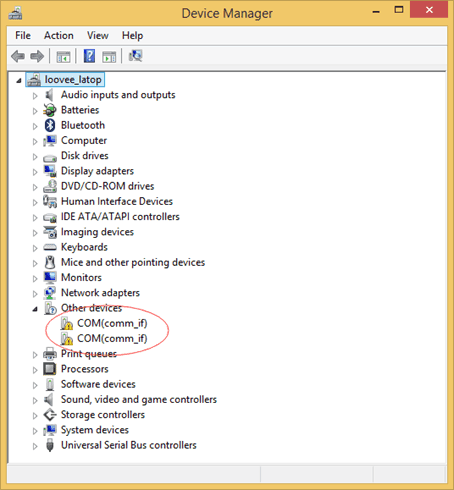Expand Universal Serial Bus controllers node
The height and width of the screenshot is (490, 454).
35,446
